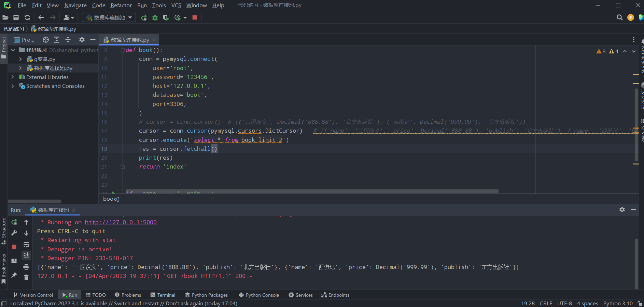Open the 4 spaces indent settings
This screenshot has width=644, height=307.
587,304
